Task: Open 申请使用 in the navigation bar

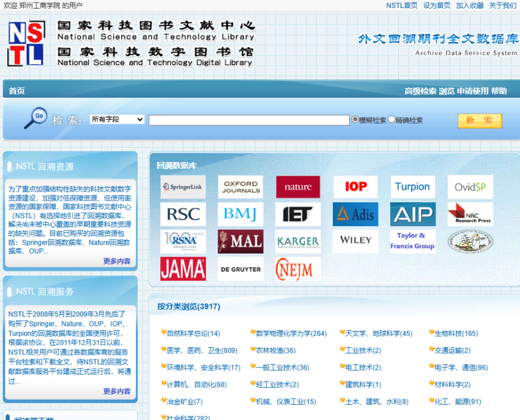Action: [472, 91]
